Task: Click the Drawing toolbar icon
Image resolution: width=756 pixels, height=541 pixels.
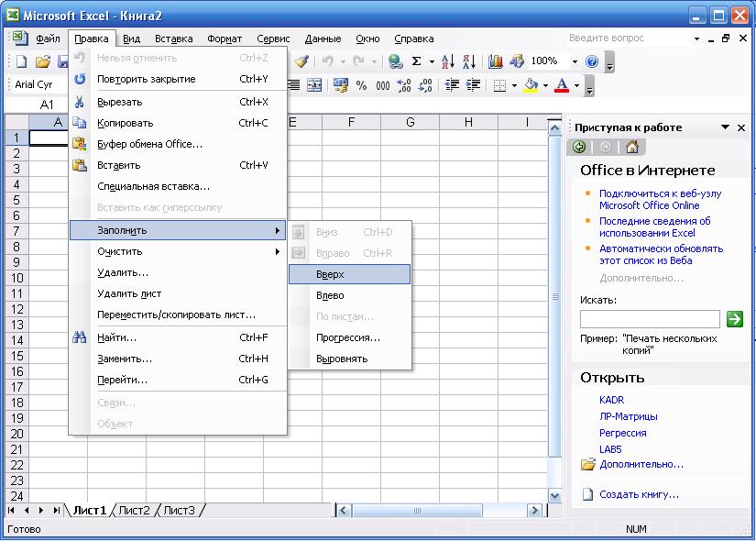Action: tap(517, 61)
